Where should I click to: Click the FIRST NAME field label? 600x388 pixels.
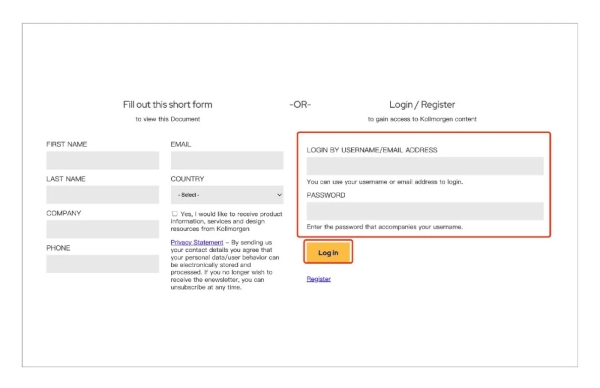point(67,144)
